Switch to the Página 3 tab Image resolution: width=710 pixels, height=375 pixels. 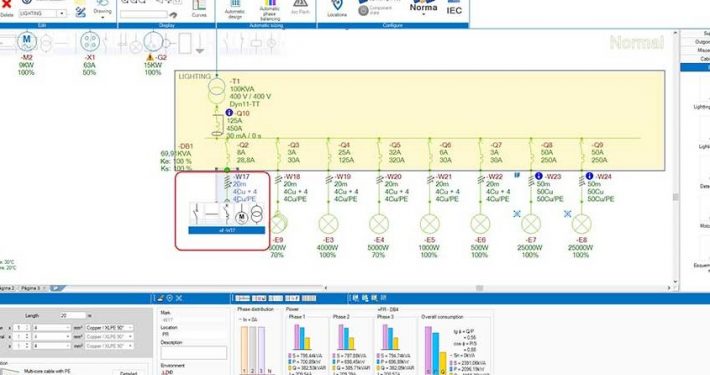[32, 288]
